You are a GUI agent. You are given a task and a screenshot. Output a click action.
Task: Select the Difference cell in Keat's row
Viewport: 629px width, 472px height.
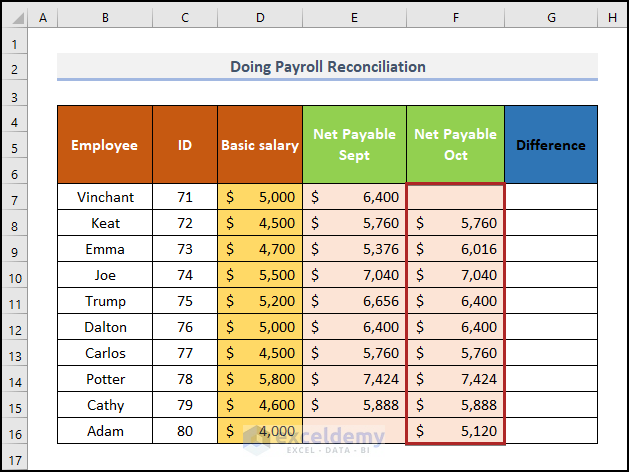[x=551, y=223]
